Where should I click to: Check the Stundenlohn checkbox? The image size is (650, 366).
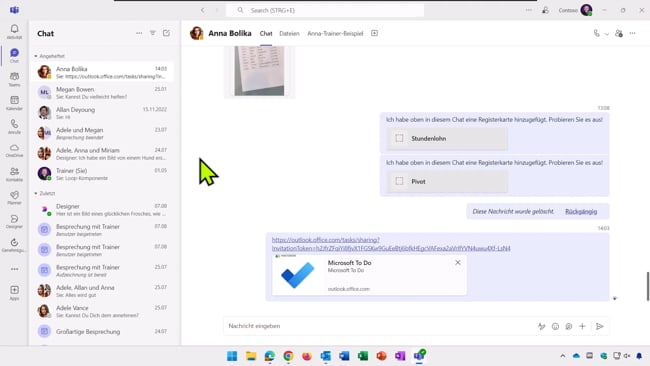pos(399,138)
